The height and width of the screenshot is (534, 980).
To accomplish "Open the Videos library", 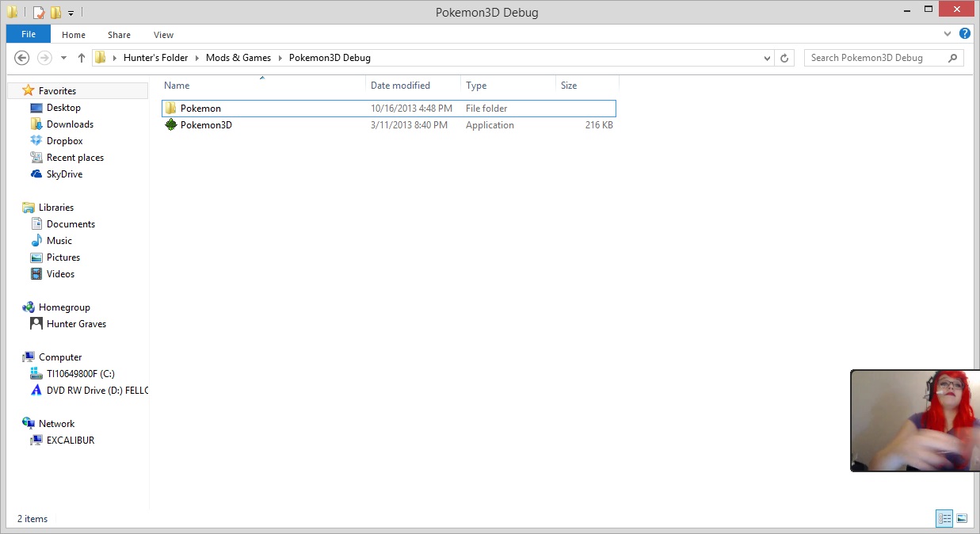I will tap(60, 274).
